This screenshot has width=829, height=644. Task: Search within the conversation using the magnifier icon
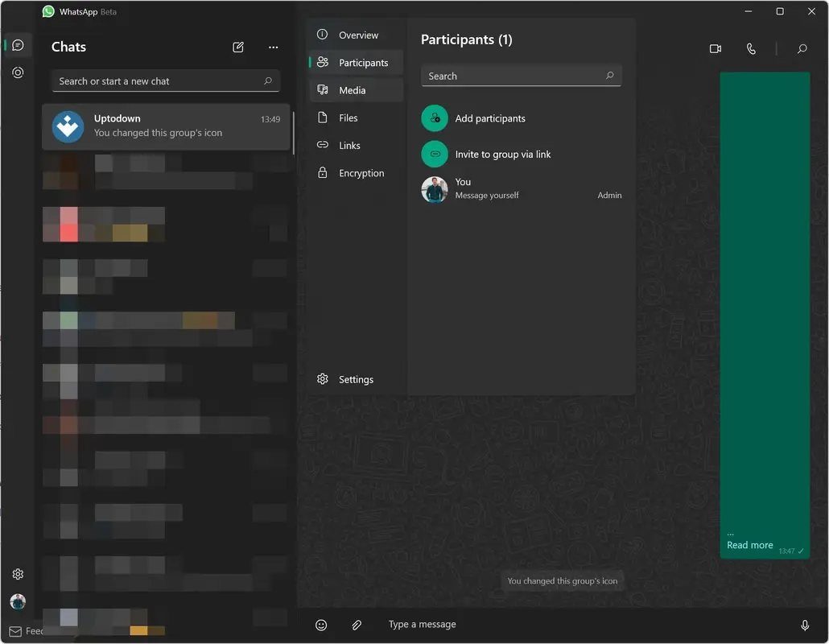[x=802, y=48]
